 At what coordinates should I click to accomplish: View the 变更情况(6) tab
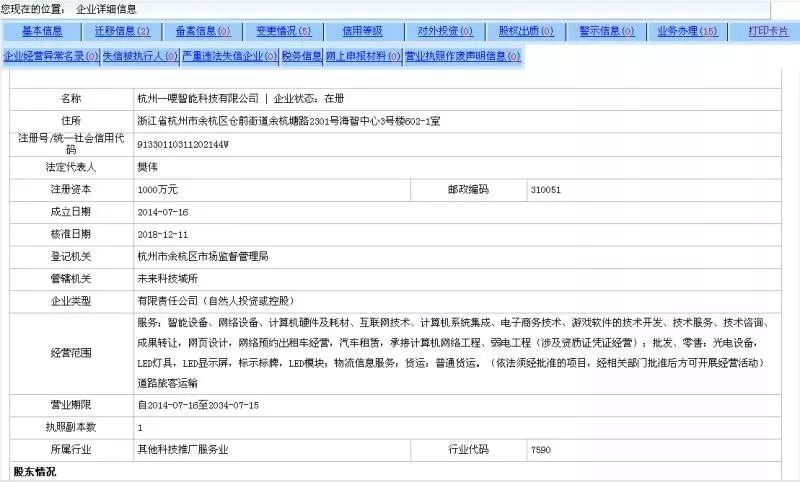coord(284,31)
